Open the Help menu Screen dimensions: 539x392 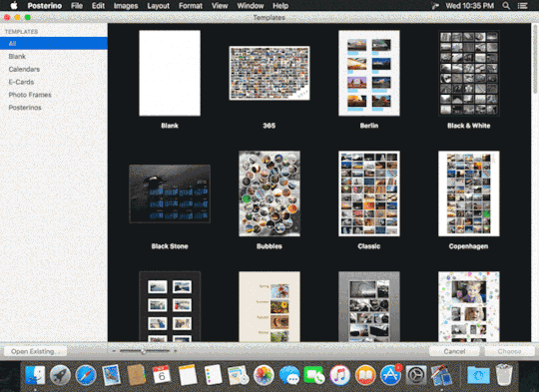tap(280, 6)
